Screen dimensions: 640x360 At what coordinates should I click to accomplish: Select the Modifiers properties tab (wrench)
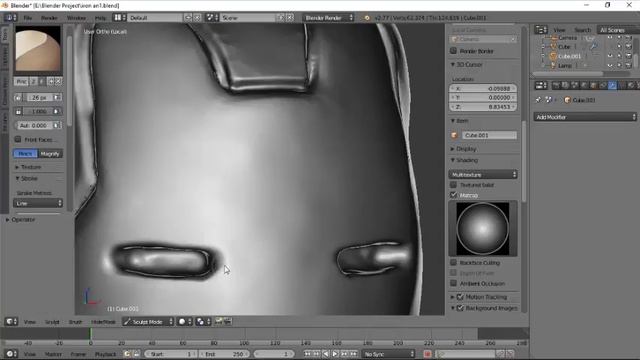pos(612,85)
